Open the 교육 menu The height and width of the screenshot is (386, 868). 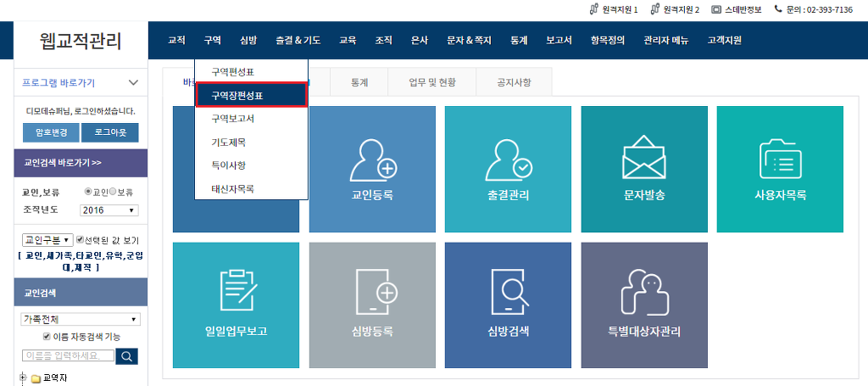[348, 40]
